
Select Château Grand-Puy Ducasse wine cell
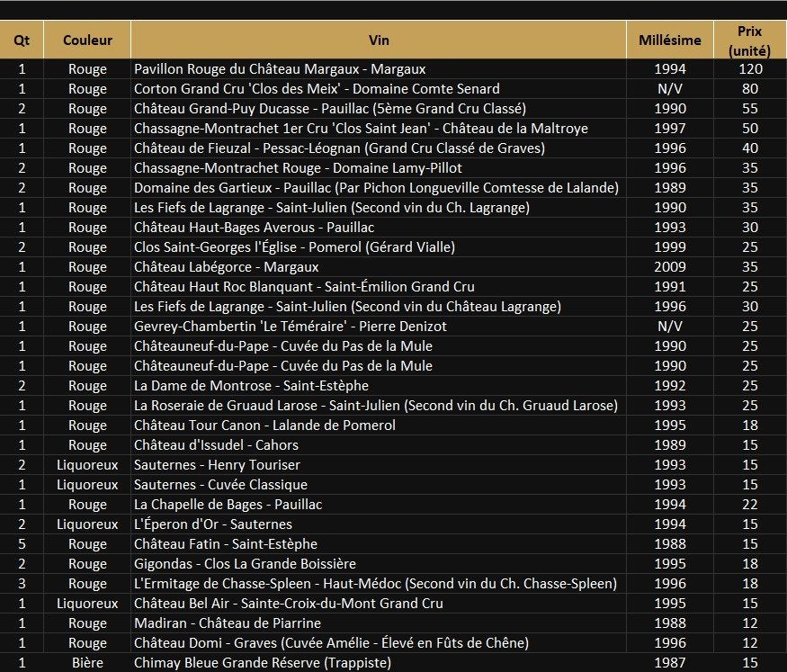coord(379,109)
